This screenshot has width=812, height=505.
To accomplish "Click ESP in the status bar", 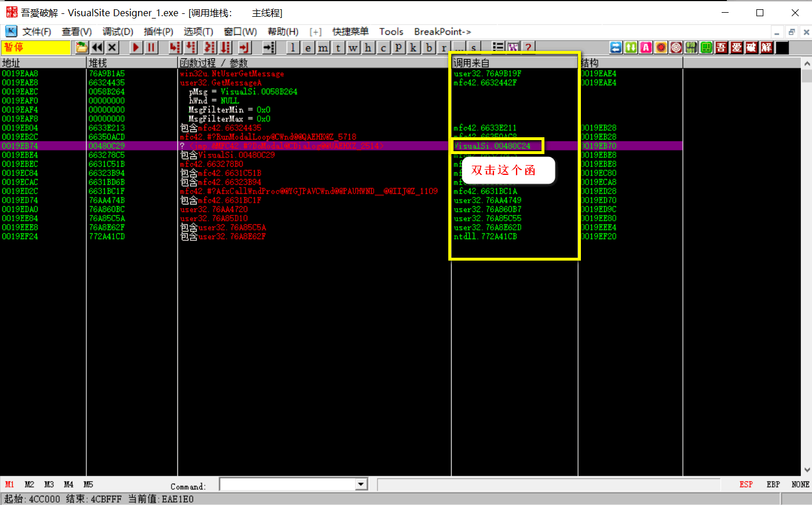I will click(x=746, y=484).
